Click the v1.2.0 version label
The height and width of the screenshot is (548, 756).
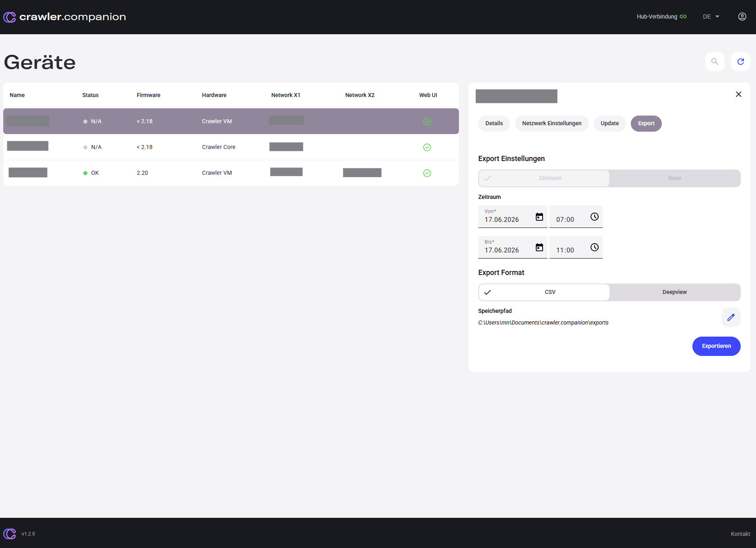tap(28, 534)
